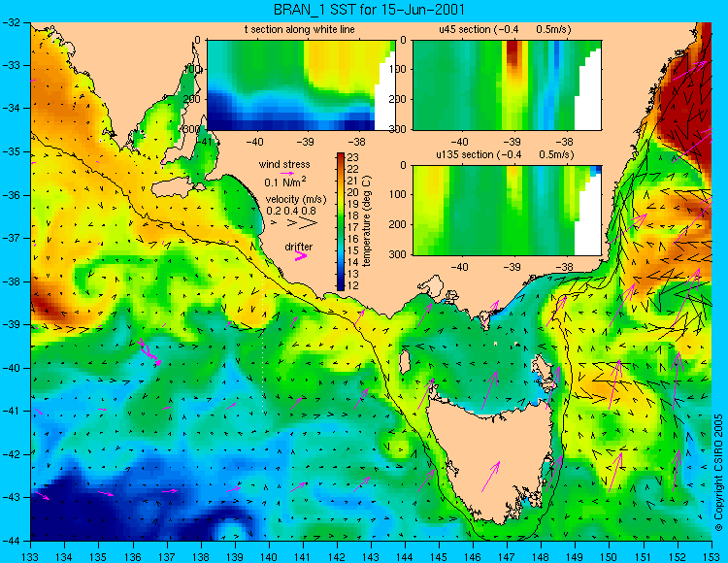
Task: Click the "0.2 0.4 0.8" velocity scale values
Action: click(x=290, y=211)
